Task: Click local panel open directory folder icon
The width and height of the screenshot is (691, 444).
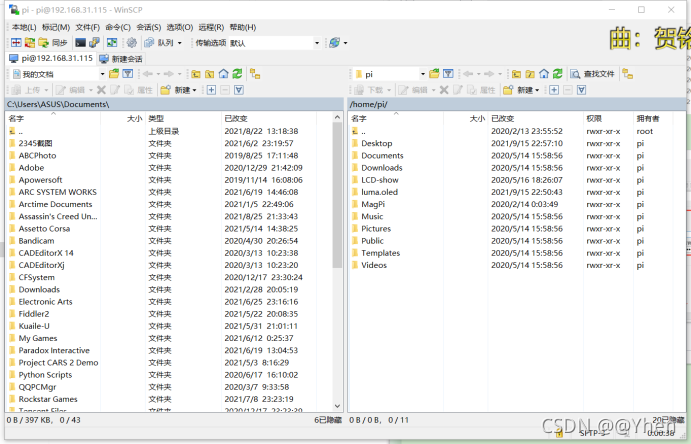Action: (114, 74)
